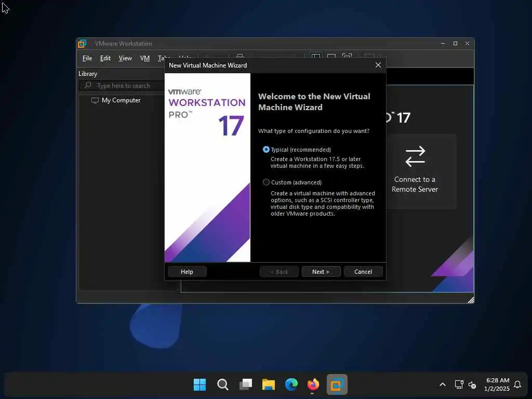
Task: Launch Microsoft Edge from the taskbar
Action: point(291,384)
